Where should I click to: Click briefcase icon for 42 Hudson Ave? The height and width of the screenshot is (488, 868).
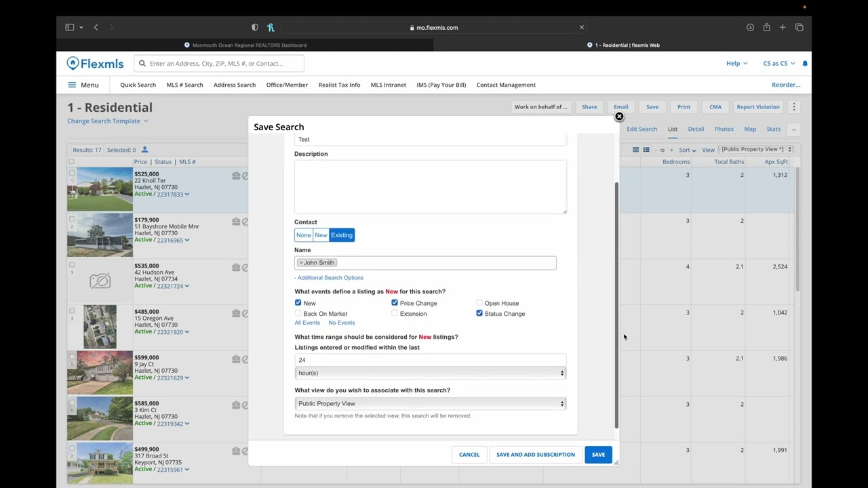pos(236,267)
